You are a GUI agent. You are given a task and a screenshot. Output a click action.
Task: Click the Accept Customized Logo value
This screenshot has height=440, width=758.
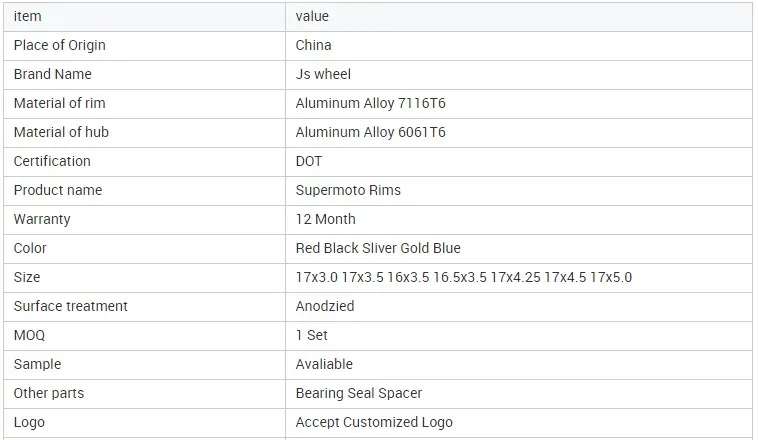coord(374,423)
